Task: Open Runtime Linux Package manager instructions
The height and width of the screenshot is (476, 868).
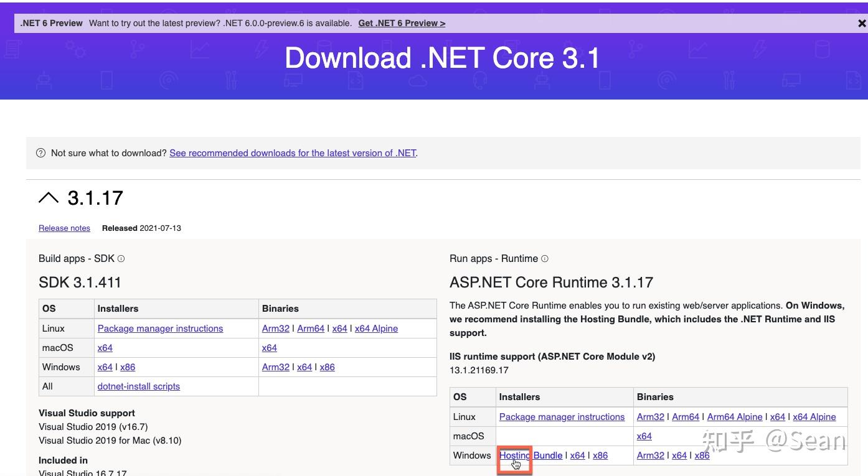Action: coord(562,417)
